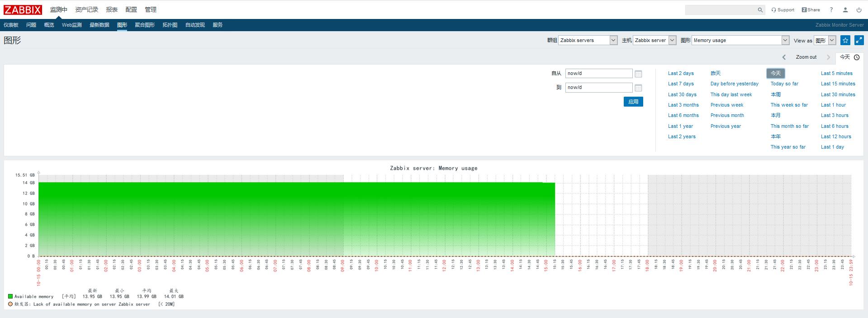Go to 最新数据 submenu
Image resolution: width=868 pixels, height=318 pixels.
pyautogui.click(x=100, y=25)
